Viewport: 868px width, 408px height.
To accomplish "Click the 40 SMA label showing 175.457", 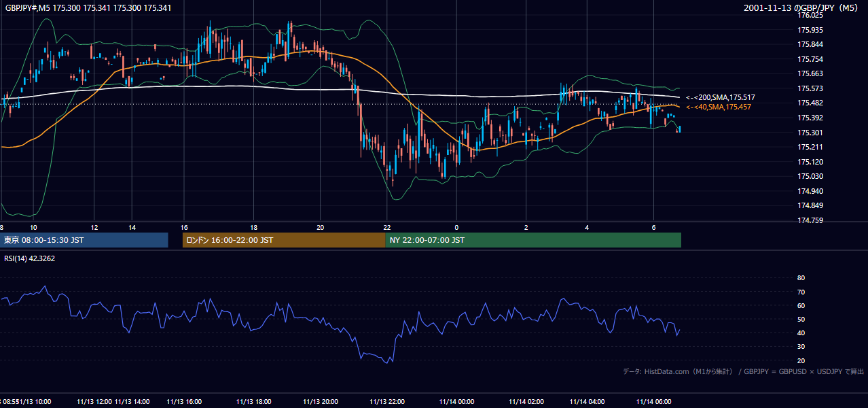I will click(x=719, y=107).
